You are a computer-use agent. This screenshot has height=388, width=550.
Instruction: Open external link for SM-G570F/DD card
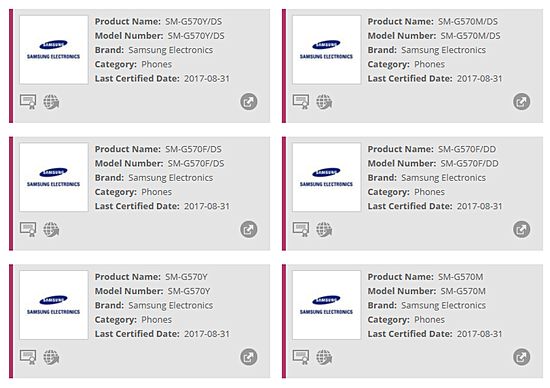coord(522,229)
